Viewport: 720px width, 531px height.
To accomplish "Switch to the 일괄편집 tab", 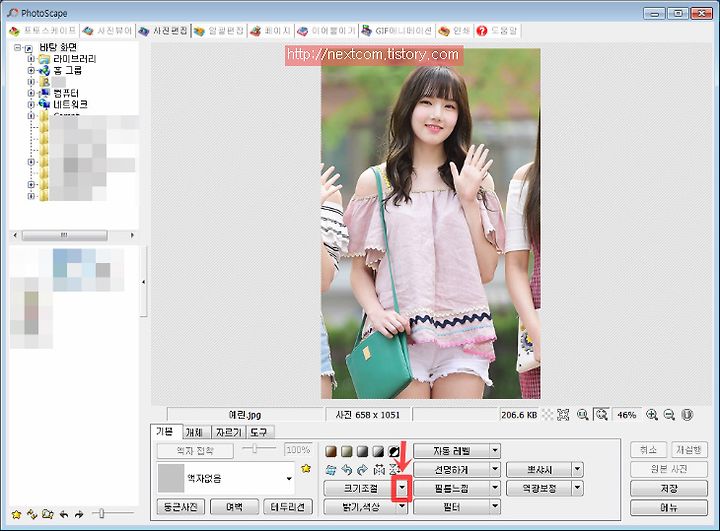I will coord(219,31).
